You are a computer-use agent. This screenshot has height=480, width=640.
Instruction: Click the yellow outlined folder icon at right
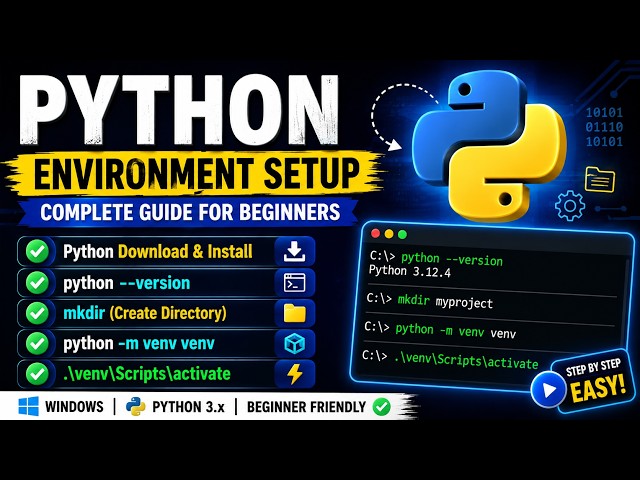[600, 179]
